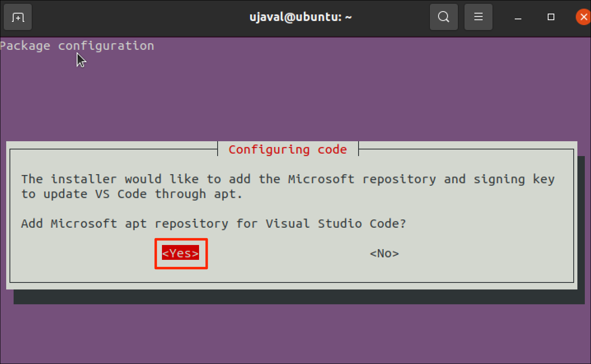Click the dark shadow strip under the dialog
The height and width of the screenshot is (364, 591).
(299, 297)
